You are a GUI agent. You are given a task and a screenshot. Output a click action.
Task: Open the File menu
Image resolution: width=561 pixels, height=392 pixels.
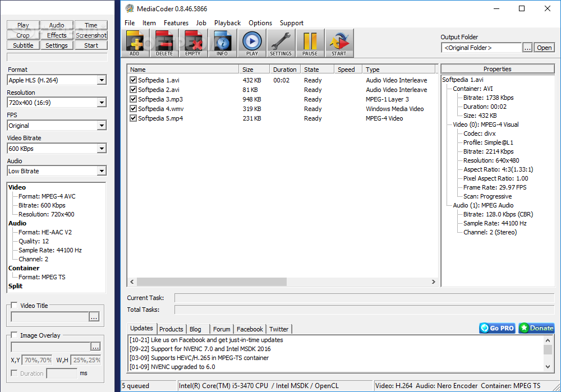(x=130, y=23)
